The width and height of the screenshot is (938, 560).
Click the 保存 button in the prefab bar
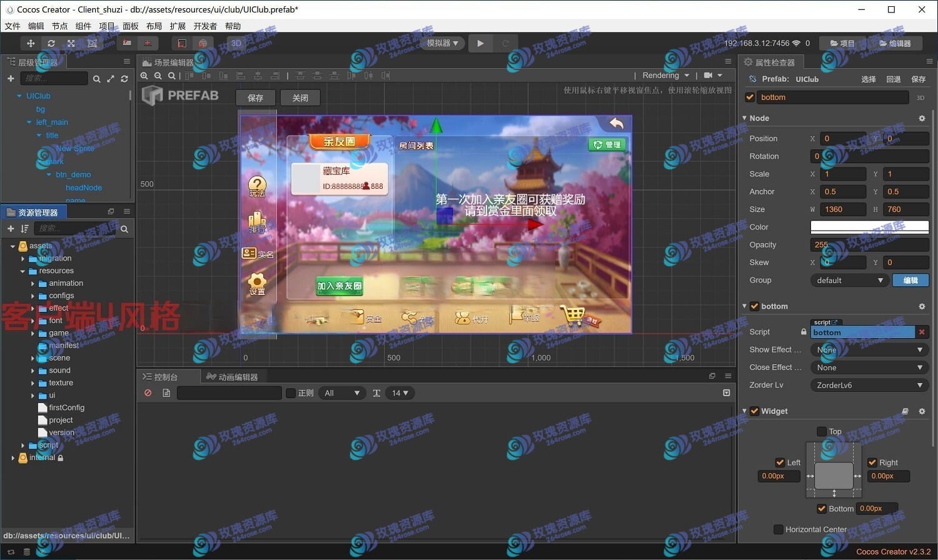255,97
